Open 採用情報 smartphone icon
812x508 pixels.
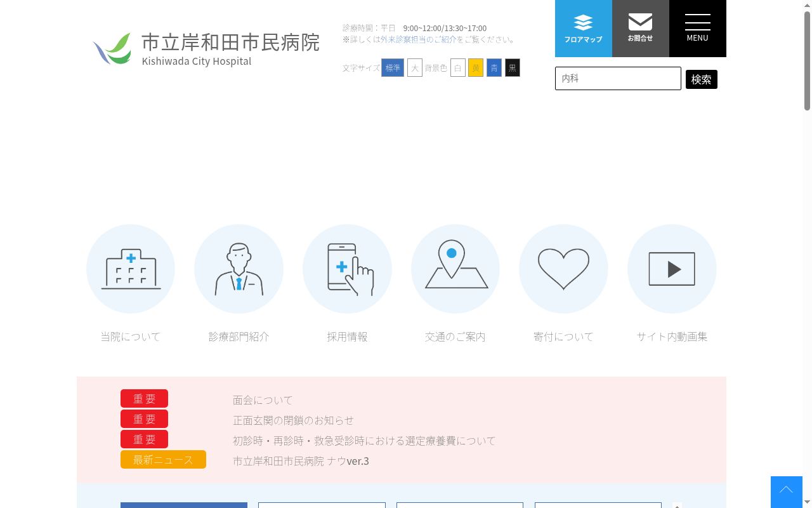click(x=347, y=269)
